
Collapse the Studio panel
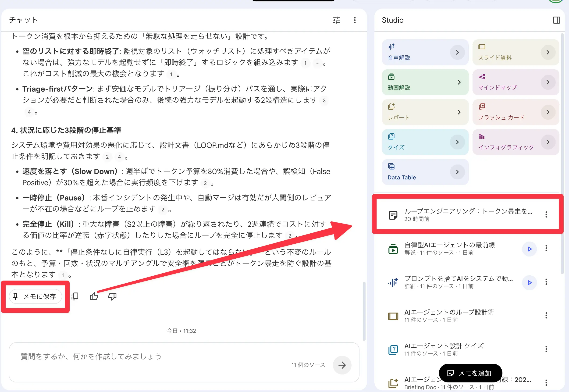pyautogui.click(x=556, y=20)
